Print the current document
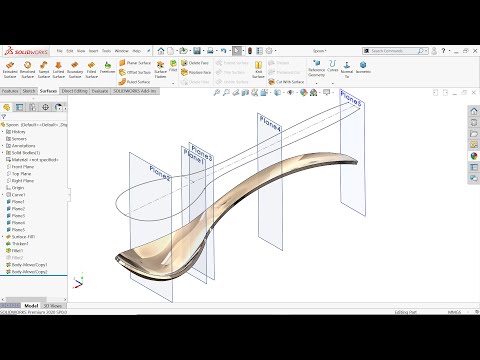Image resolution: width=480 pixels, height=360 pixels. coord(210,51)
